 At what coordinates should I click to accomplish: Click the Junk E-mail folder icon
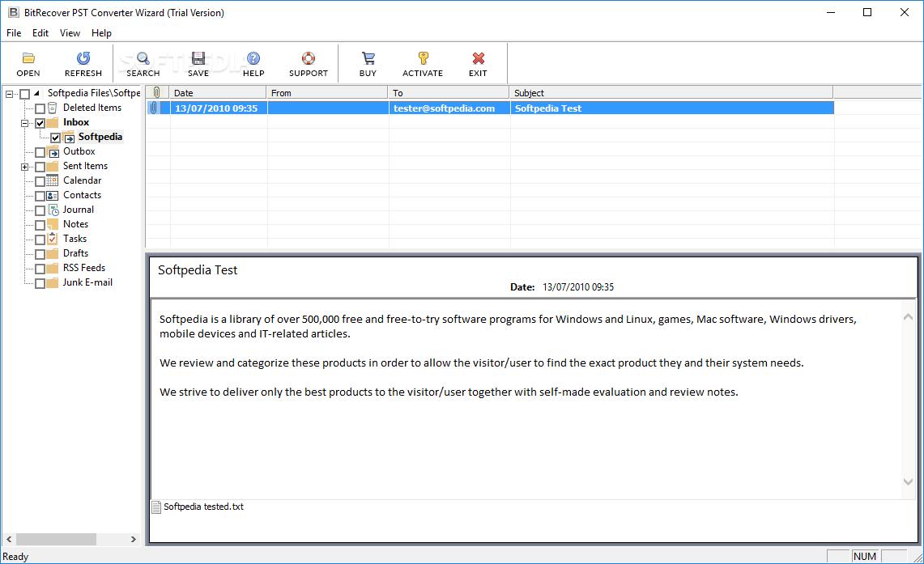(x=53, y=282)
